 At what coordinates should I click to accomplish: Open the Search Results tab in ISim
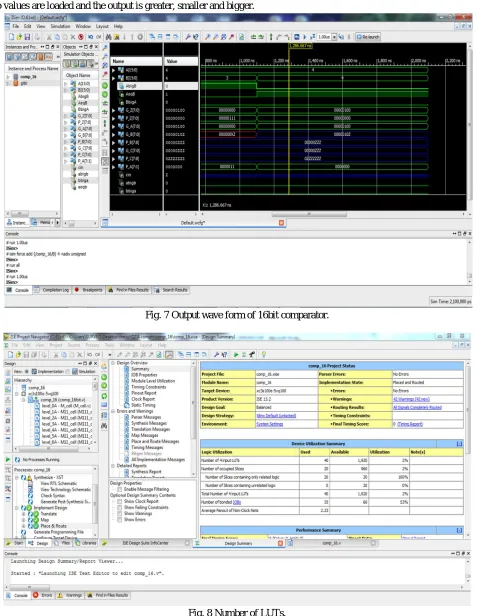[171, 290]
